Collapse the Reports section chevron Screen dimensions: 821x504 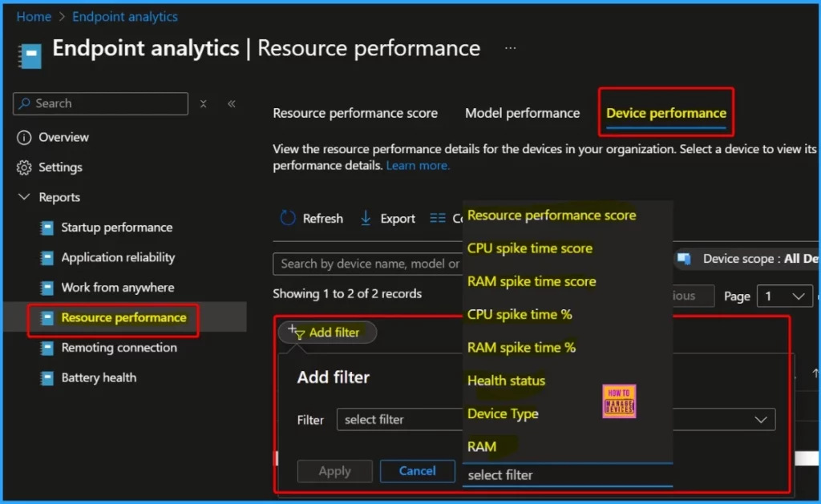pyautogui.click(x=24, y=197)
